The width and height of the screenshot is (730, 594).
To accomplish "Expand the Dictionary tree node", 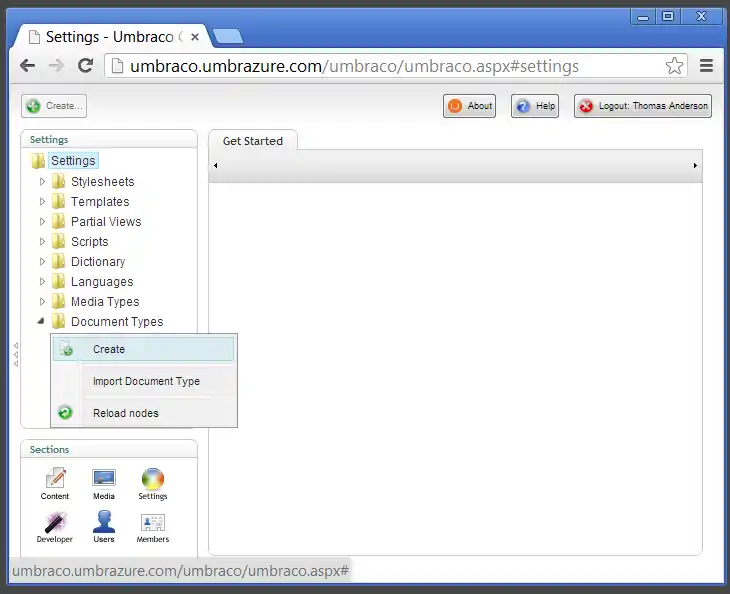I will 42,261.
